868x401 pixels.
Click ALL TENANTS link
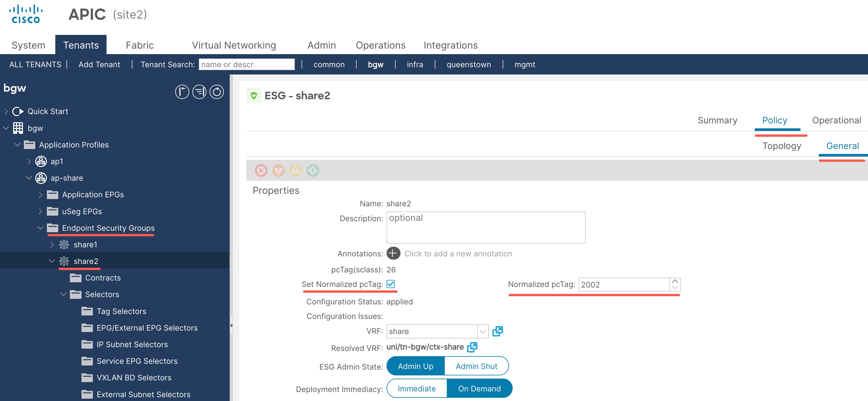point(36,64)
